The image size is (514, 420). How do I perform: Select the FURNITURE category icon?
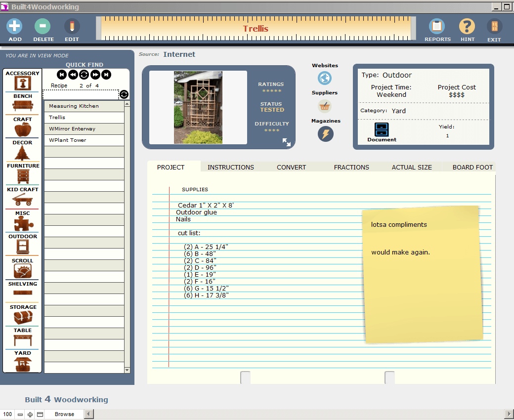(x=23, y=176)
